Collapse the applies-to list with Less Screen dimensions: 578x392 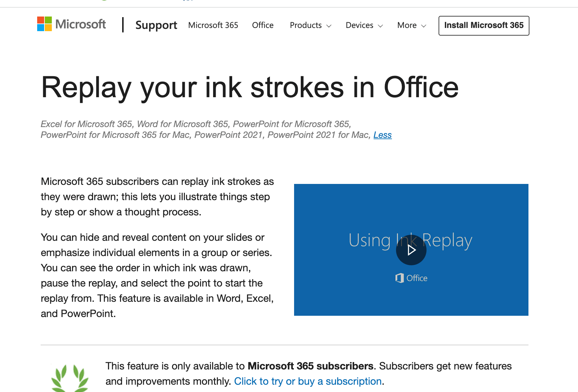click(382, 135)
